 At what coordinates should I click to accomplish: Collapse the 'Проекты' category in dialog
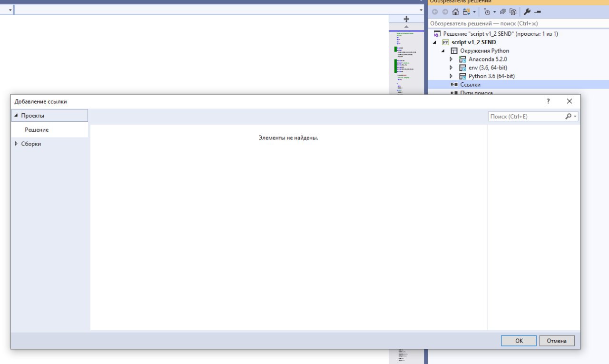[16, 116]
